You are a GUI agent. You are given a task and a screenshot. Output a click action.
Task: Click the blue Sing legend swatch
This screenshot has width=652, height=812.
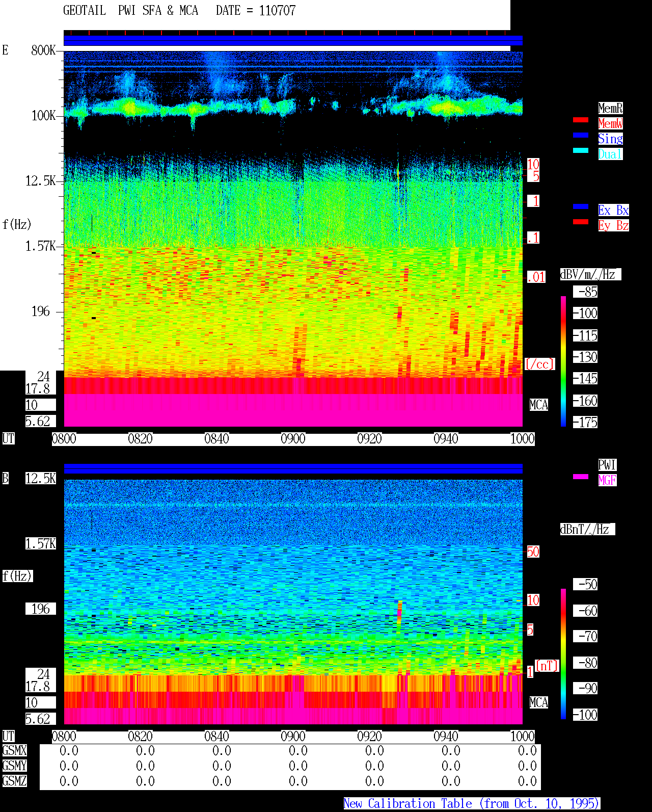[581, 135]
